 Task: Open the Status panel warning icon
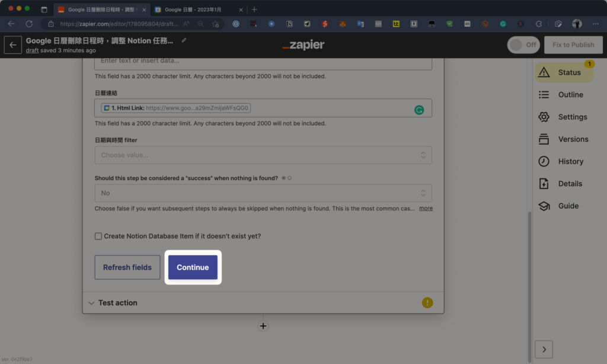tap(544, 72)
